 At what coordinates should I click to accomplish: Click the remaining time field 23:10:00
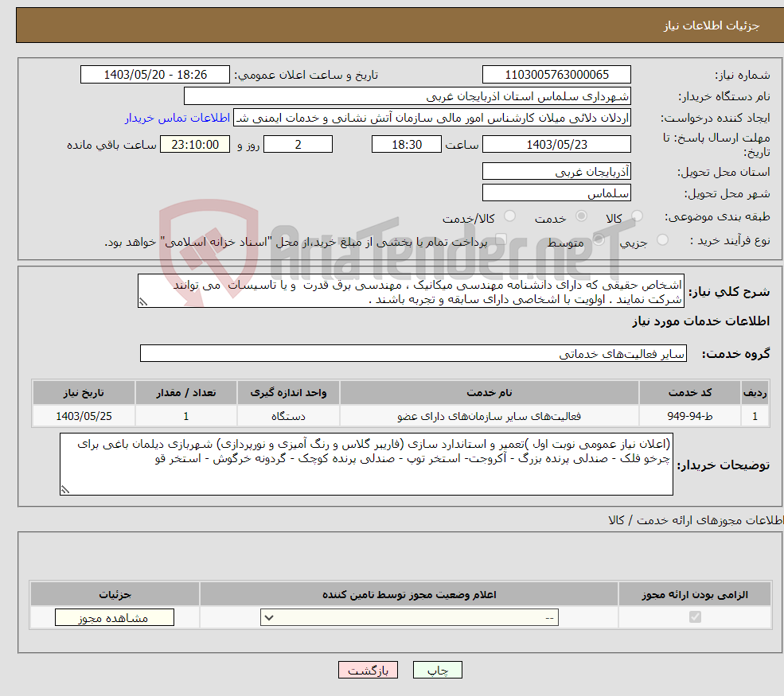click(x=195, y=145)
